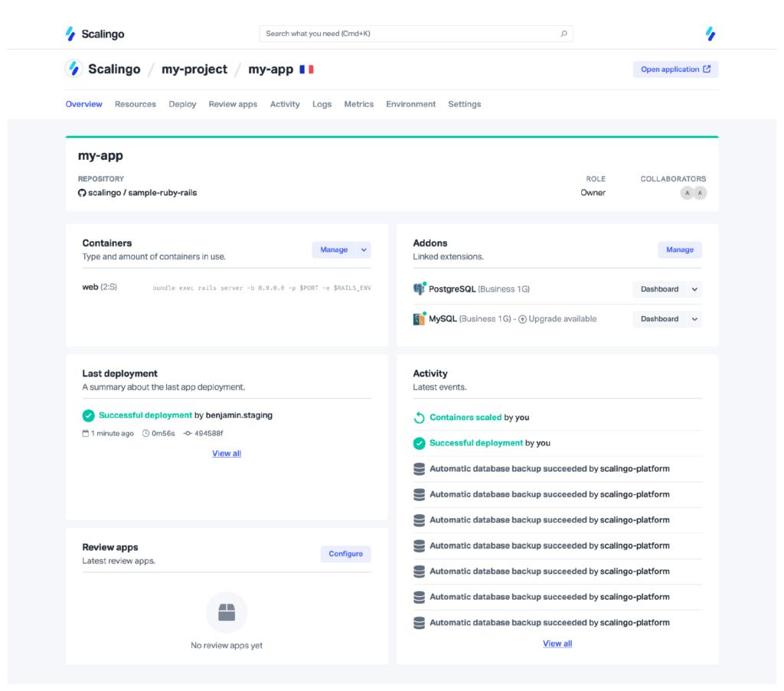Switch to the Overview tab
The height and width of the screenshot is (691, 784).
pyautogui.click(x=84, y=104)
